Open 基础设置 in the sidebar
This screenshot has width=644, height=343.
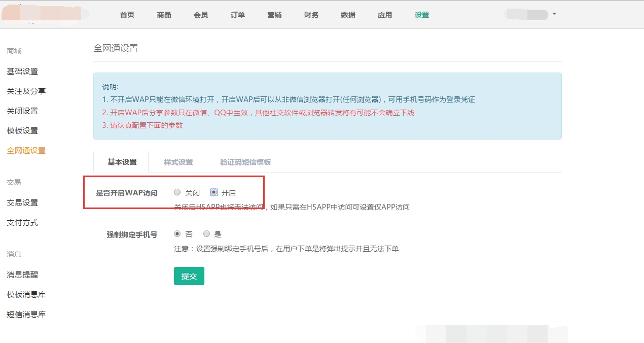[x=22, y=72]
